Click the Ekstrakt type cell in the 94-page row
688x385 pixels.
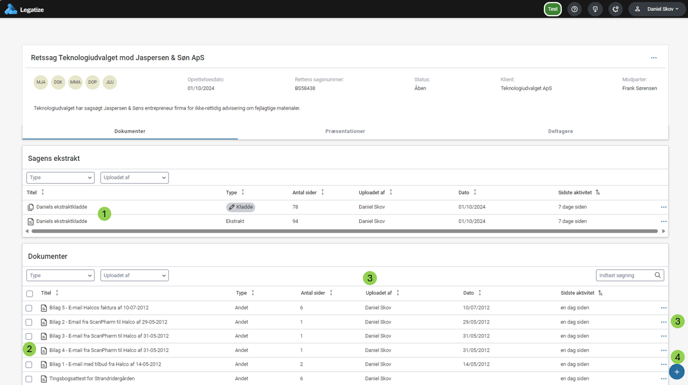pyautogui.click(x=235, y=221)
